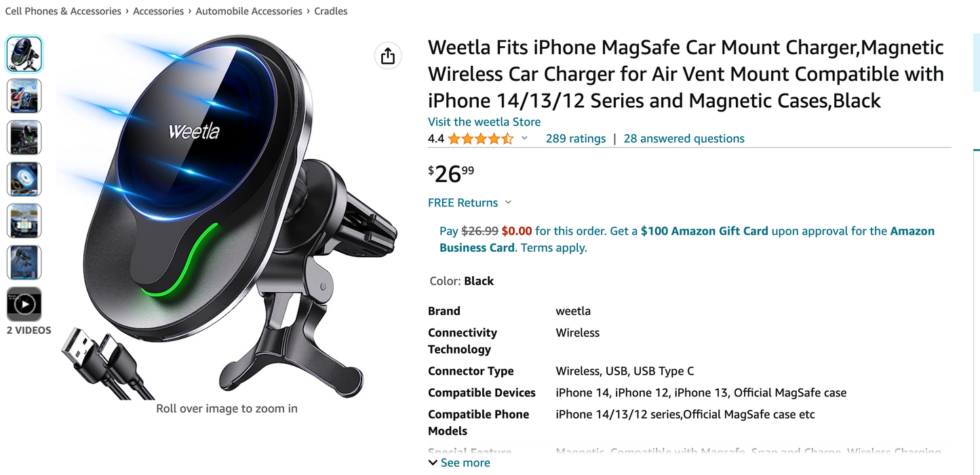The width and height of the screenshot is (980, 475).
Task: Open 28 answered questions
Action: pyautogui.click(x=684, y=138)
